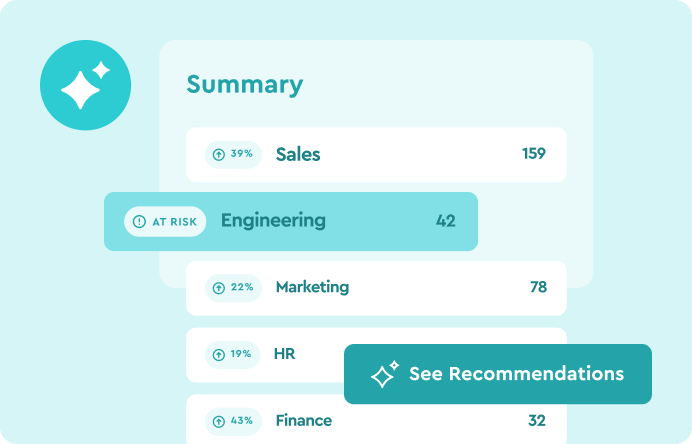This screenshot has width=692, height=444.
Task: Click the 39% growth badge
Action: point(234,154)
